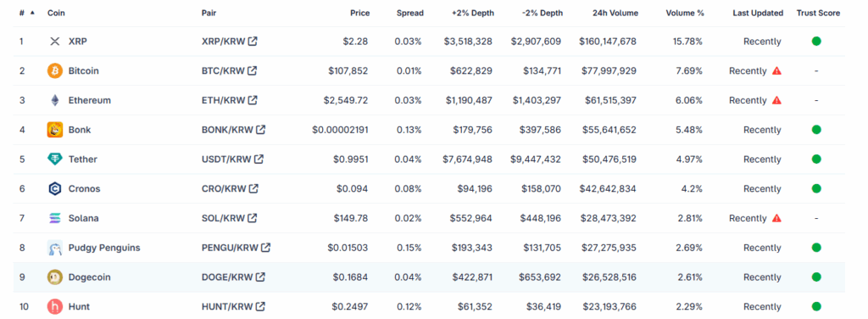Select the Tether +2% depth $7,674,948
Image resolution: width=868 pixels, height=319 pixels.
tap(467, 159)
